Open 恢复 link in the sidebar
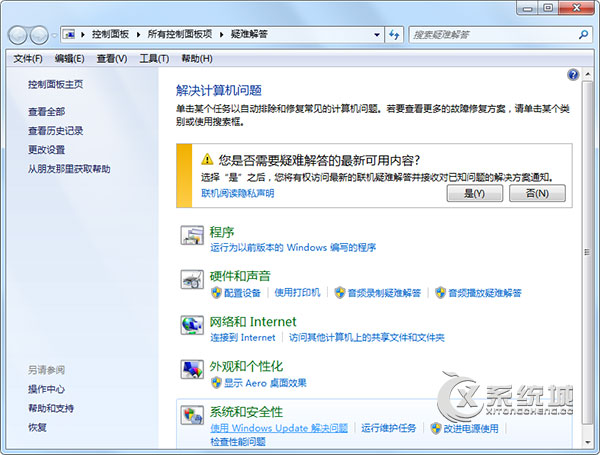This screenshot has height=455, width=600. coord(37,427)
